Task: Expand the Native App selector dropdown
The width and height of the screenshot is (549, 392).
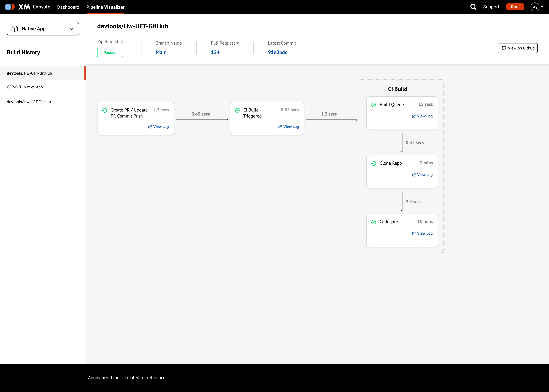Action: tap(71, 29)
